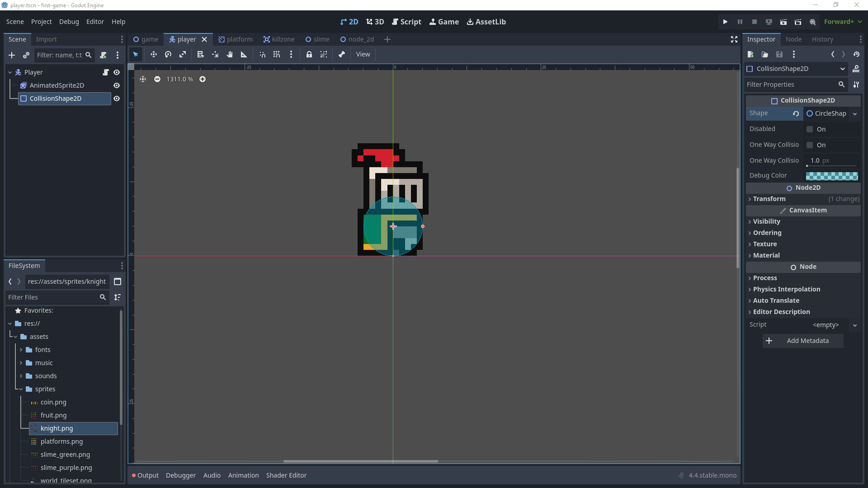Open the Debug Color swatch picker
Screen dimensions: 868x488
click(832, 176)
